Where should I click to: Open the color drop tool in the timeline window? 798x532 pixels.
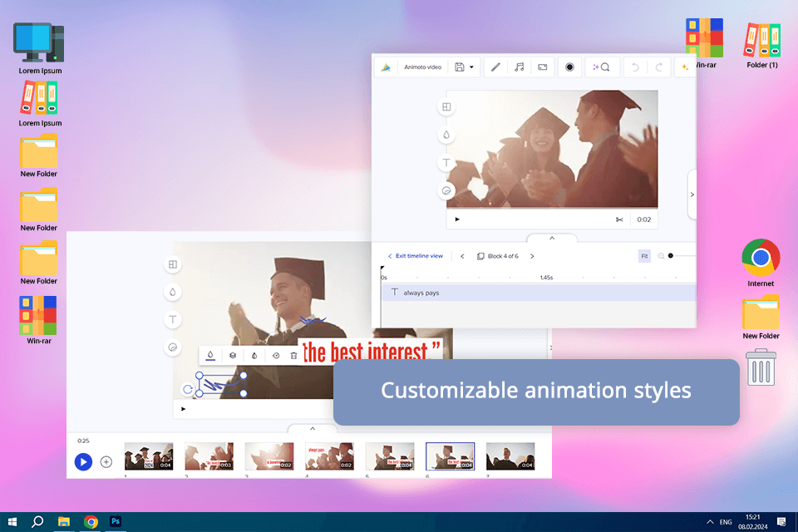pos(446,135)
